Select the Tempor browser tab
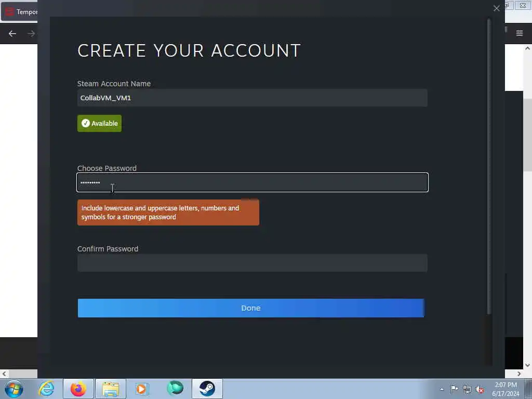 (x=20, y=12)
